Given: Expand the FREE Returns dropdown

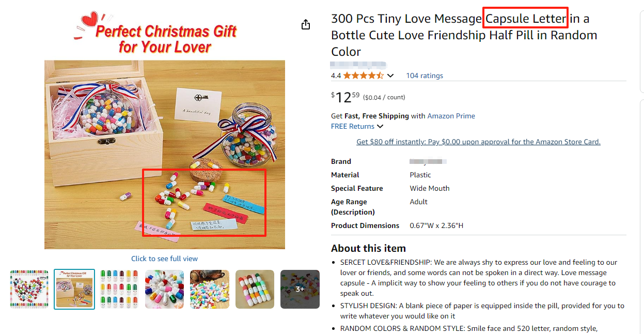Looking at the screenshot, I should coord(380,126).
